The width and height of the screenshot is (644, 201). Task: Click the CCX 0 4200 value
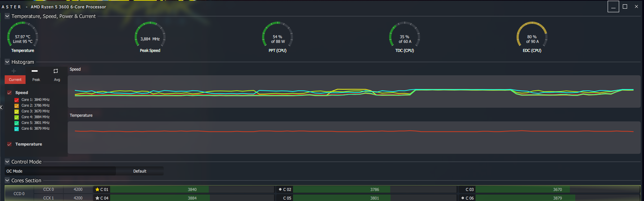[x=78, y=189]
